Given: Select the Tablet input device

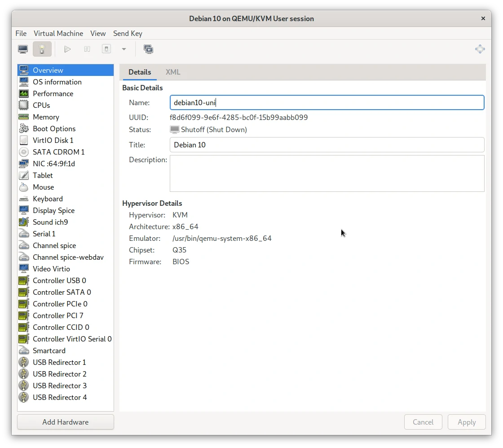Looking at the screenshot, I should tap(66, 176).
